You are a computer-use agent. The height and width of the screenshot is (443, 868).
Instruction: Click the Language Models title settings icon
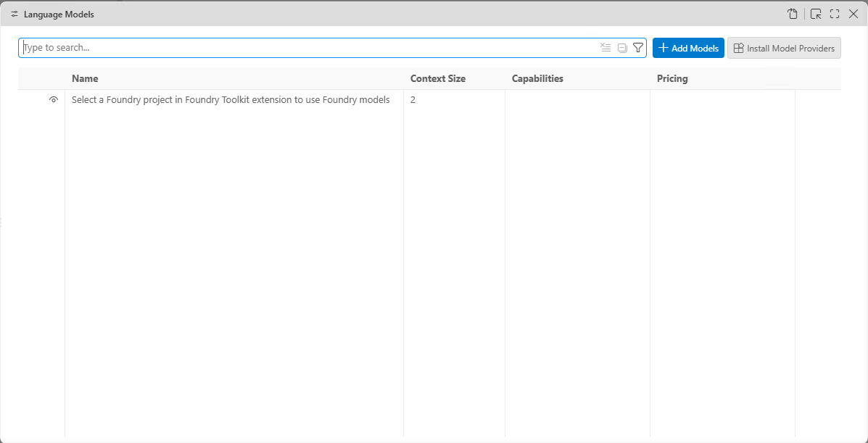[15, 15]
